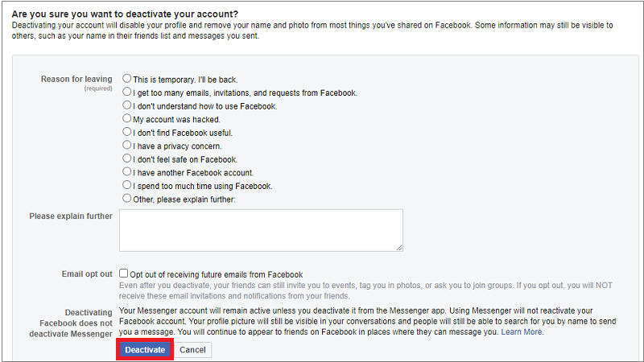The width and height of the screenshot is (644, 362).
Task: Grab the text area resize handle corner
Action: [399, 248]
